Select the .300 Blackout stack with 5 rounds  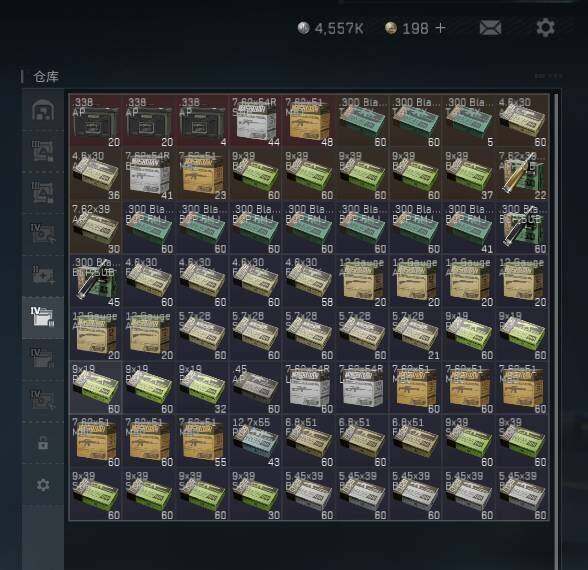point(469,121)
